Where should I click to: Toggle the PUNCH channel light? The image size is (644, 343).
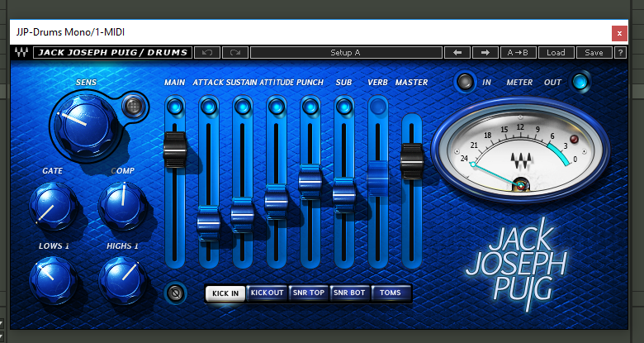point(310,107)
